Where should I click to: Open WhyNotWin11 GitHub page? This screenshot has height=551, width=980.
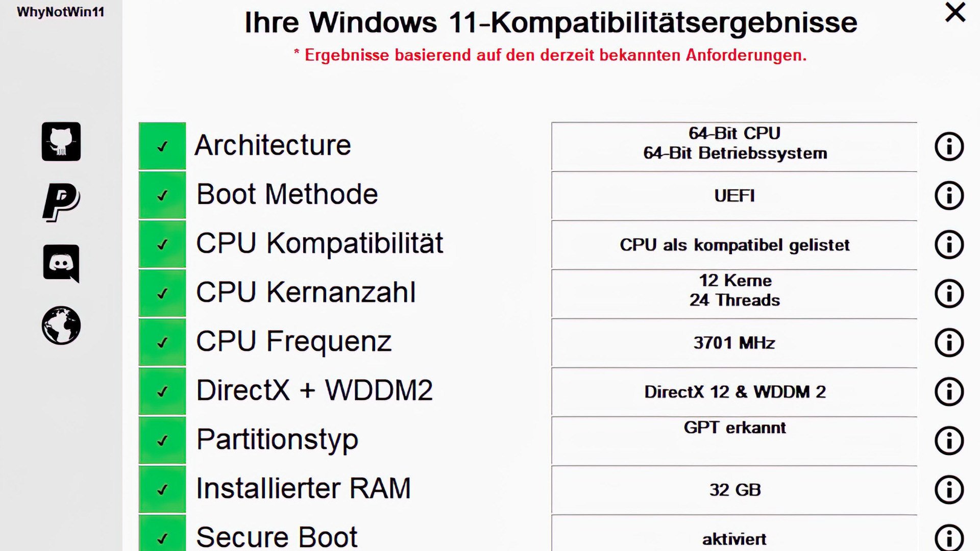click(x=61, y=142)
